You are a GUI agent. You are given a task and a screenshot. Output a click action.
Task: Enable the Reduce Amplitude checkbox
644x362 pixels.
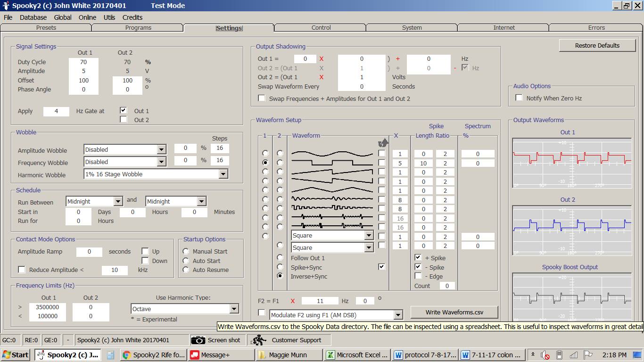[22, 270]
